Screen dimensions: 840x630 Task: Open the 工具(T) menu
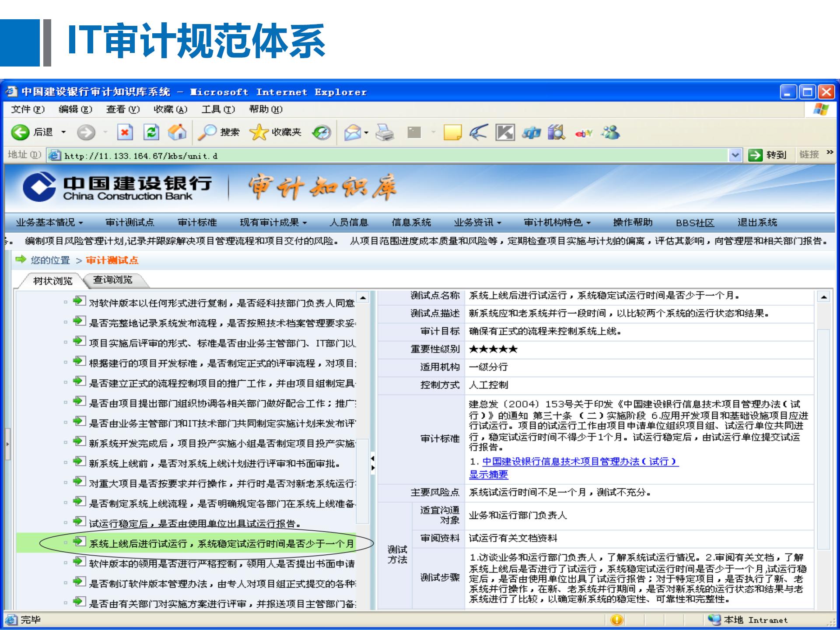[218, 109]
